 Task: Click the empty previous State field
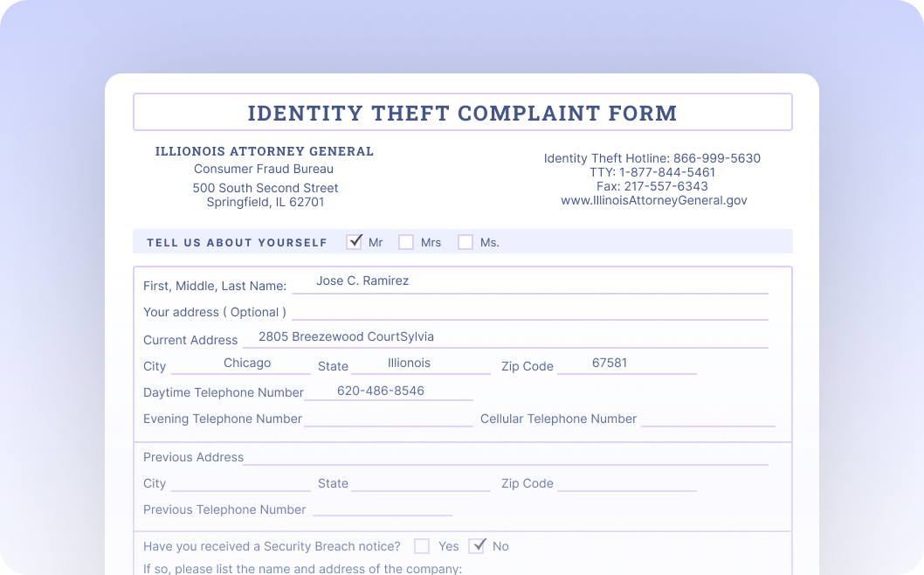[421, 483]
